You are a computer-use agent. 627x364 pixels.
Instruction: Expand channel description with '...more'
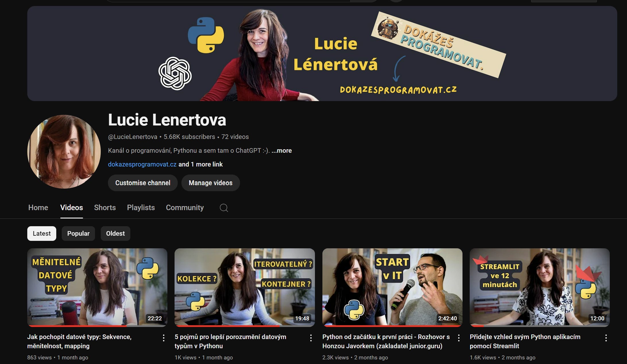282,150
